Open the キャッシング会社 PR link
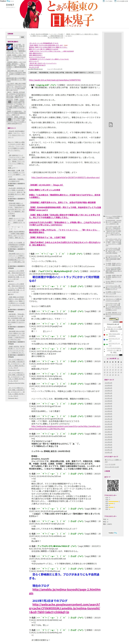Viewport: 129px width, 644px height. 114,217
